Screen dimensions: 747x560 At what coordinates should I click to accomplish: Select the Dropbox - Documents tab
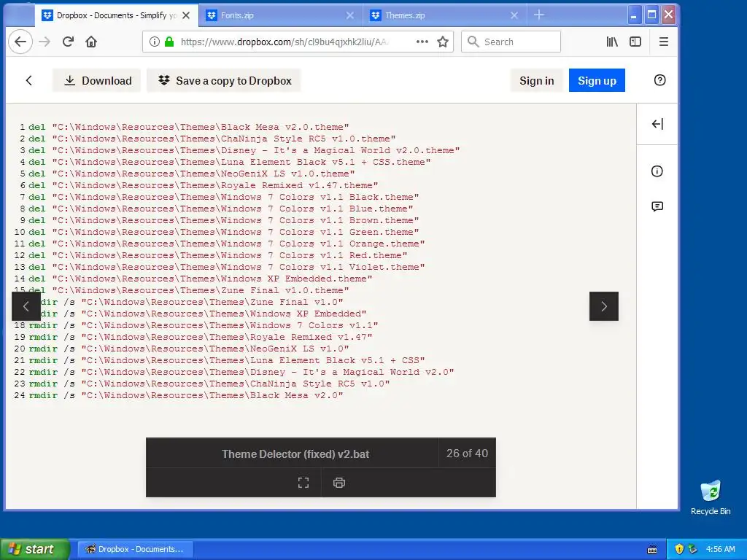(116, 15)
